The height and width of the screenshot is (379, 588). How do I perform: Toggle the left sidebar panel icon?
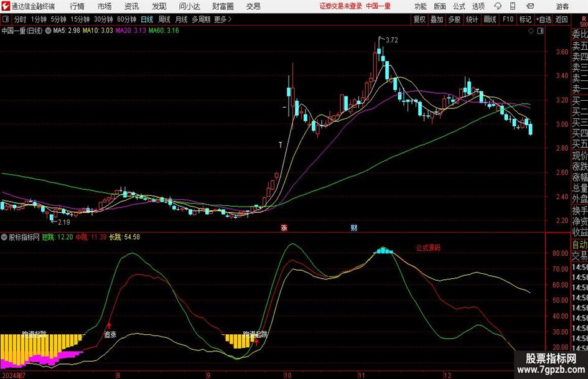(6, 19)
